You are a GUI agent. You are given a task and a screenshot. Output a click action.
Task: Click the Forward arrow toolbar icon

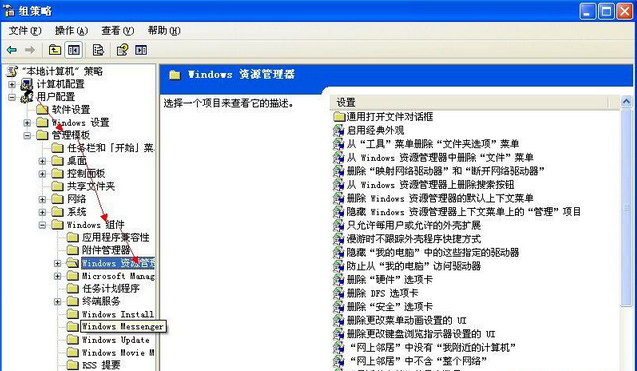(30, 50)
